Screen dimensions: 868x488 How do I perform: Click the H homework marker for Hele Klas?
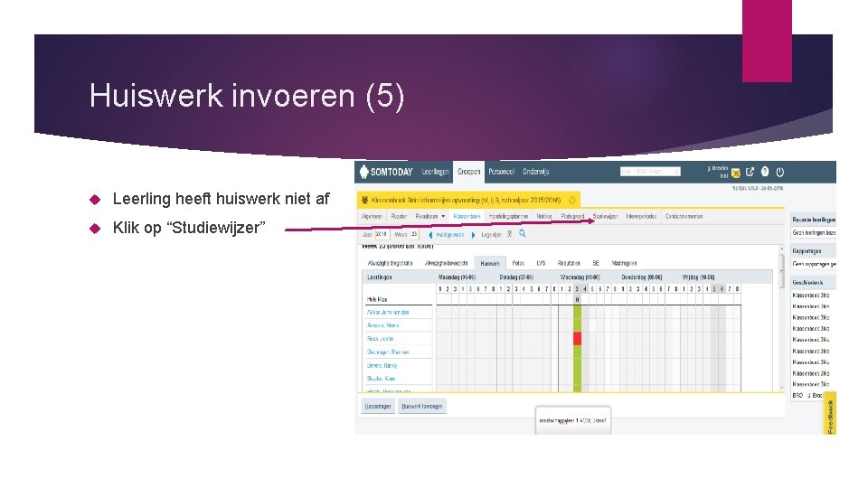pyautogui.click(x=577, y=299)
